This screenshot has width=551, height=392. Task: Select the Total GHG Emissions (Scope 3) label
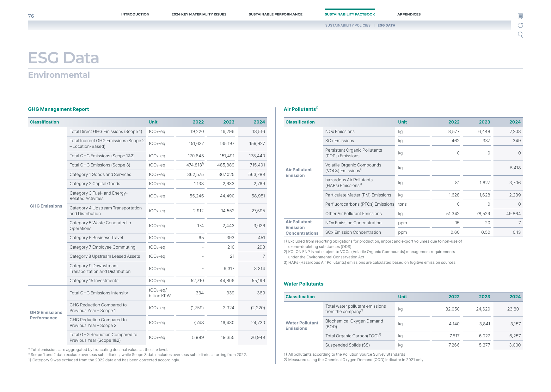100,165
